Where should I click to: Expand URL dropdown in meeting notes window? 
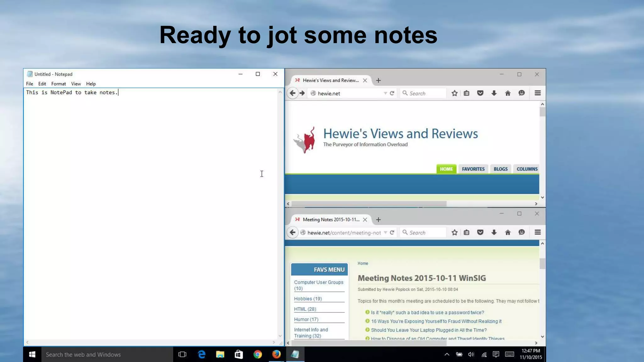click(x=385, y=233)
